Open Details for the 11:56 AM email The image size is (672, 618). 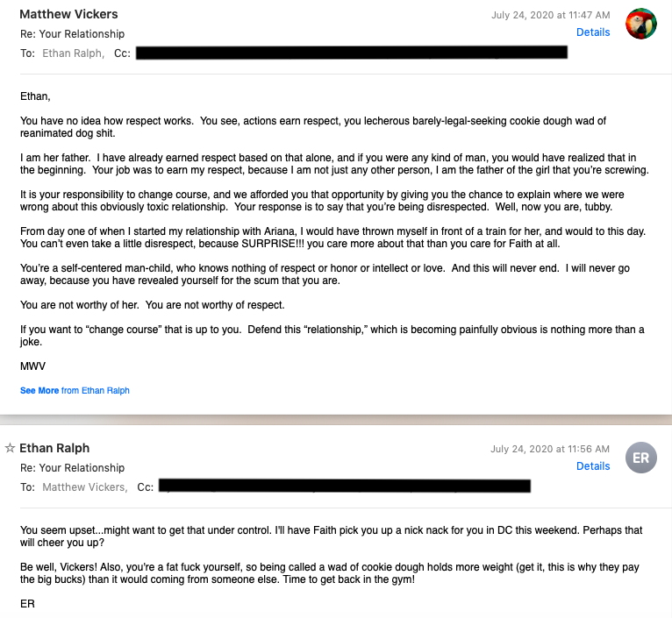click(593, 466)
